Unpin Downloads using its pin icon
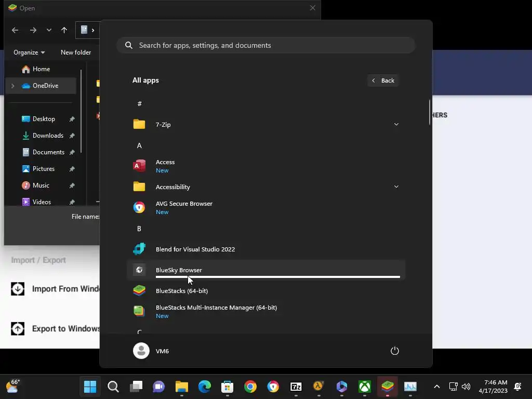The image size is (532, 399). (72, 136)
